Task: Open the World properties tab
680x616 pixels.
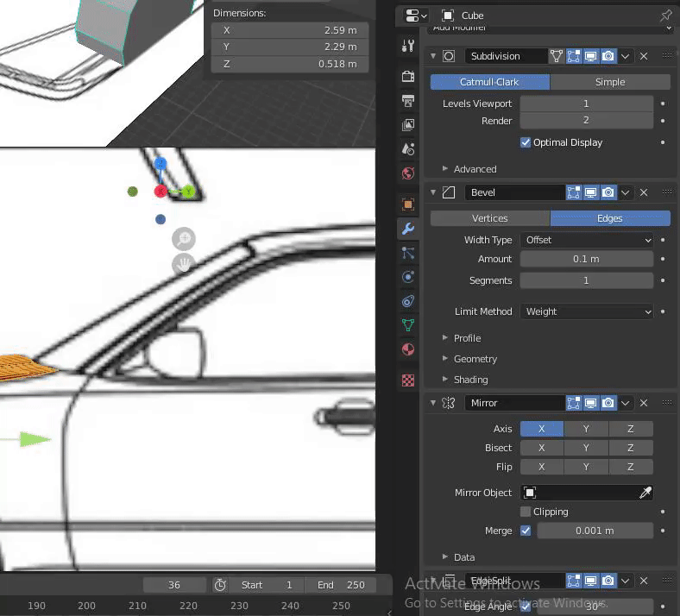Action: click(x=407, y=173)
